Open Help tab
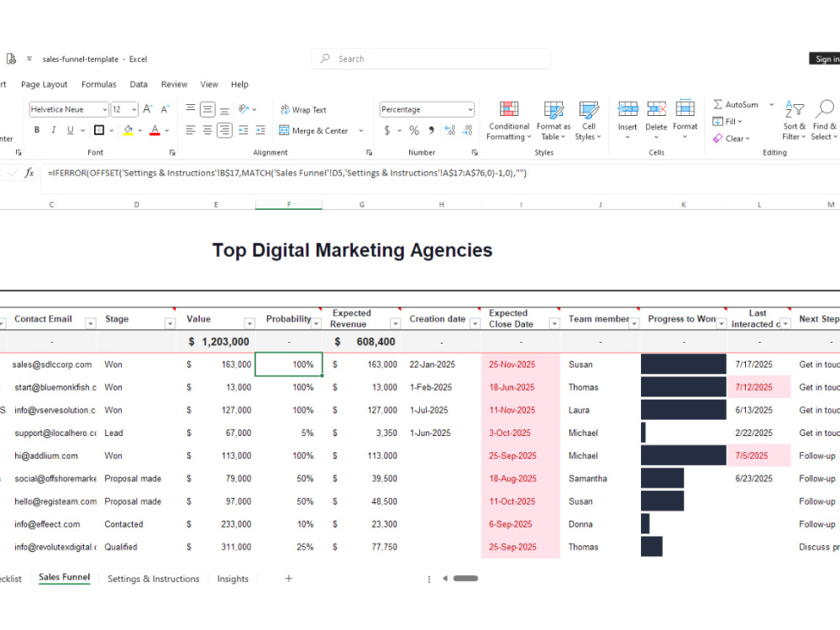Image resolution: width=840 pixels, height=630 pixels. 239,84
